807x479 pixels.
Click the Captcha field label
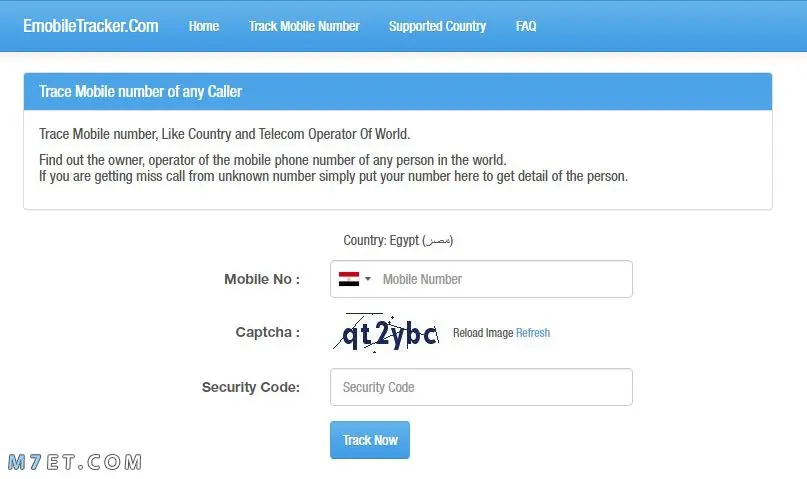(x=268, y=332)
